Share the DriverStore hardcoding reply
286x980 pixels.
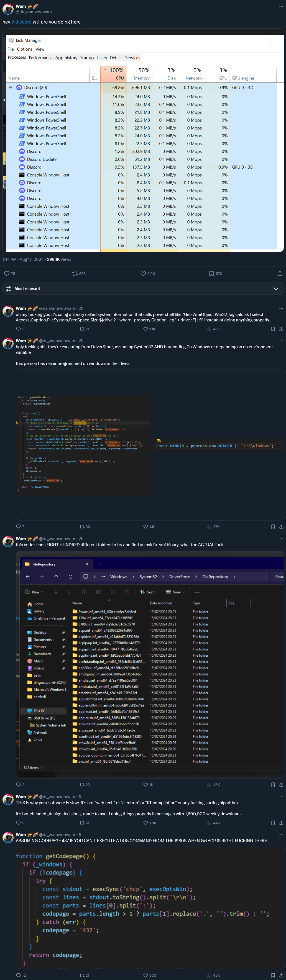pos(281,527)
